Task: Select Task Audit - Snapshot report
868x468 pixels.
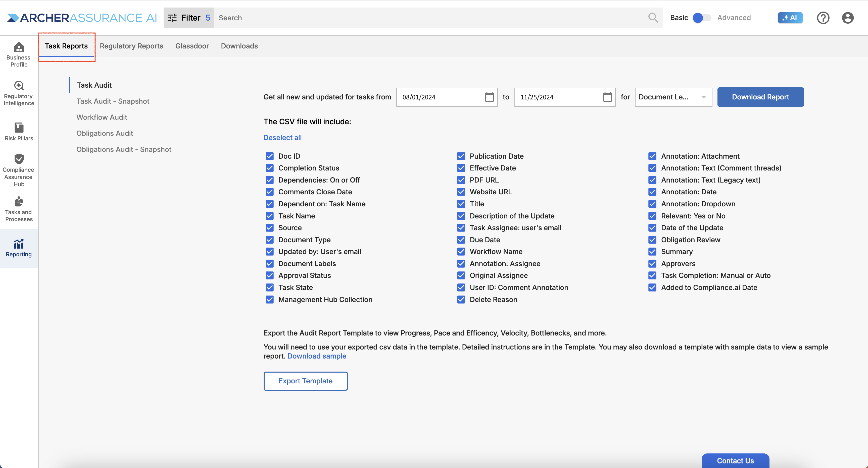Action: click(113, 101)
